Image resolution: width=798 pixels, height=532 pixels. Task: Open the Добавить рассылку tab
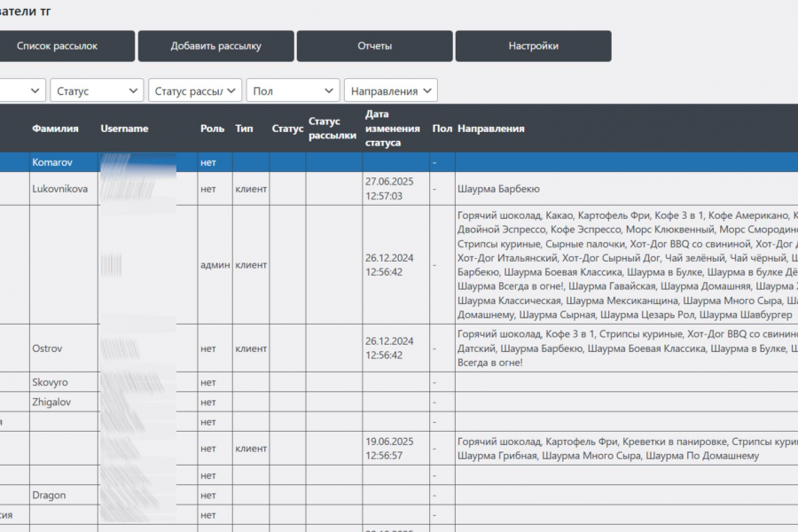tap(215, 46)
